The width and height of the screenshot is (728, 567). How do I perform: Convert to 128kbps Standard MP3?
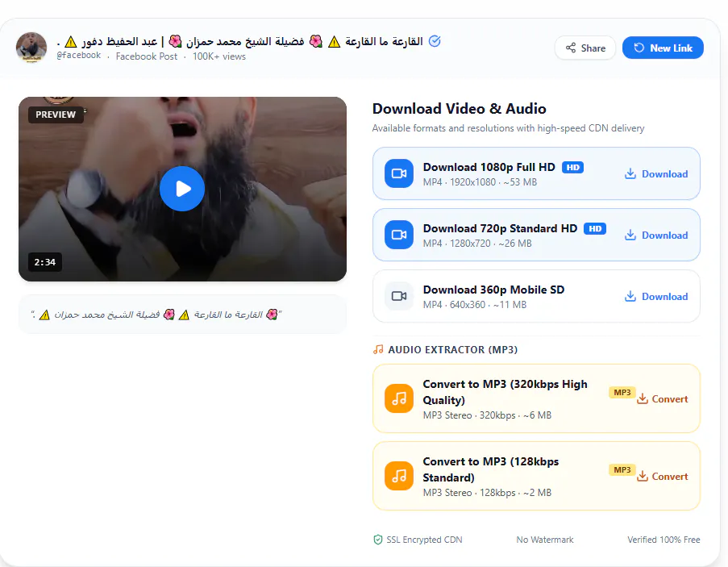[x=663, y=477]
